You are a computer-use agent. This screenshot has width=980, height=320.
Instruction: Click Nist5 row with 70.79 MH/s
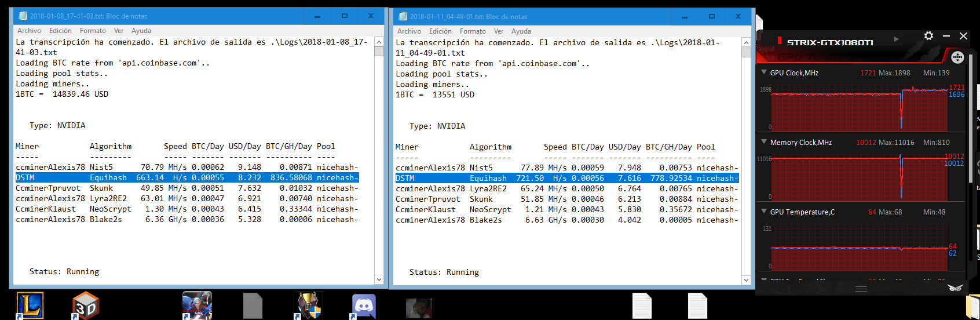pos(187,167)
